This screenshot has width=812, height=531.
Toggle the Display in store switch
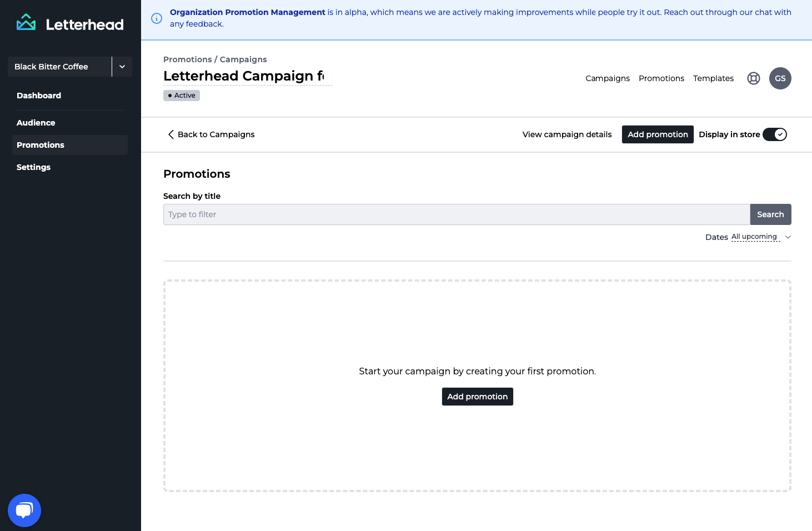[x=775, y=134]
